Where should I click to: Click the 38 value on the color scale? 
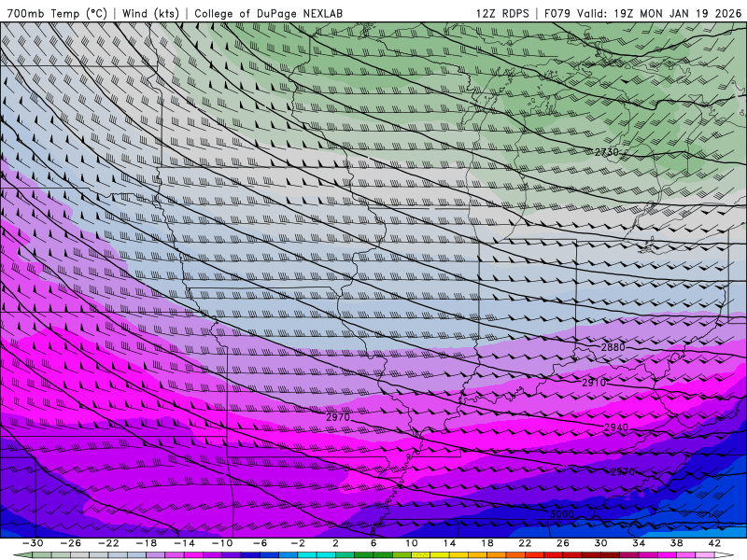pos(676,543)
